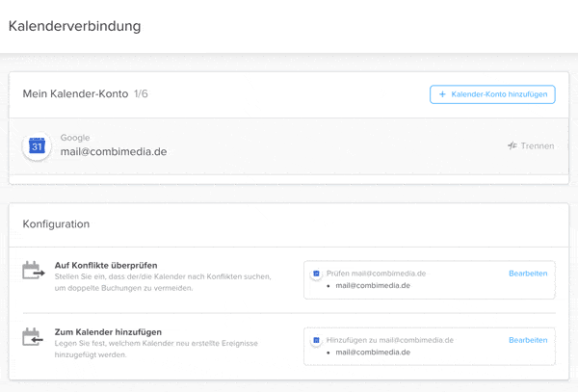Disconnect the account via the Trennen link
Screen dimensions: 578x392
(x=537, y=146)
